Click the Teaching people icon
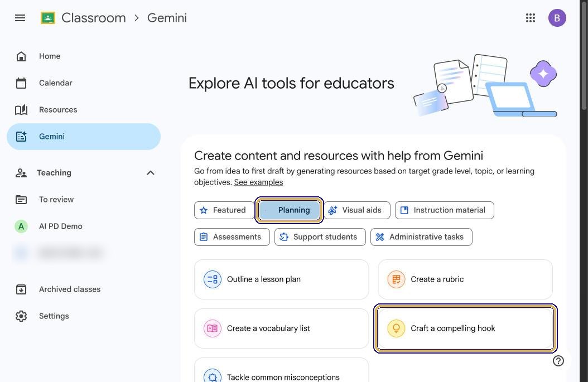This screenshot has width=588, height=382. click(x=21, y=173)
